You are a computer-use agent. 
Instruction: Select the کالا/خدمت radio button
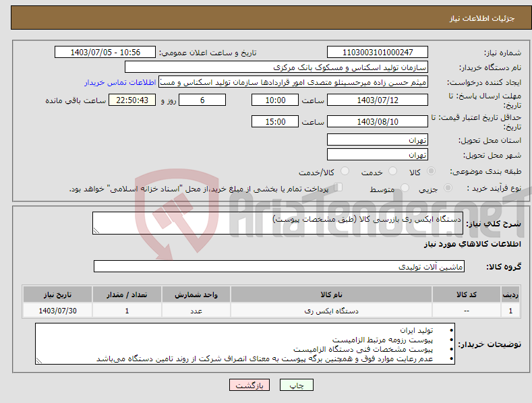tap(345, 171)
